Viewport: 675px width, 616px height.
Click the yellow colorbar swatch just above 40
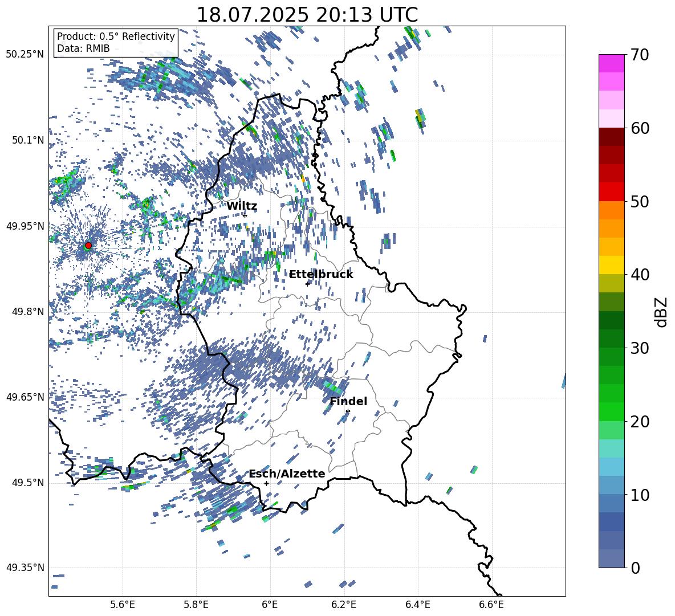[612, 265]
